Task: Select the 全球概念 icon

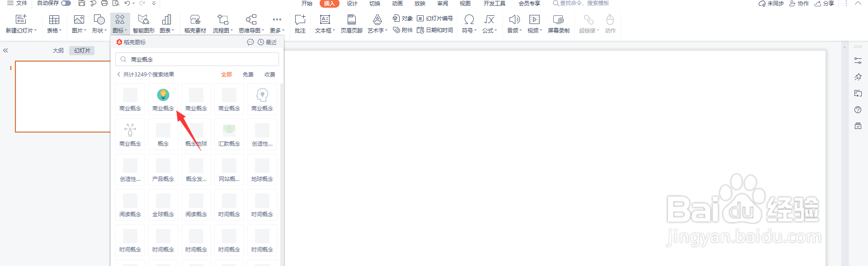Action: [x=163, y=204]
